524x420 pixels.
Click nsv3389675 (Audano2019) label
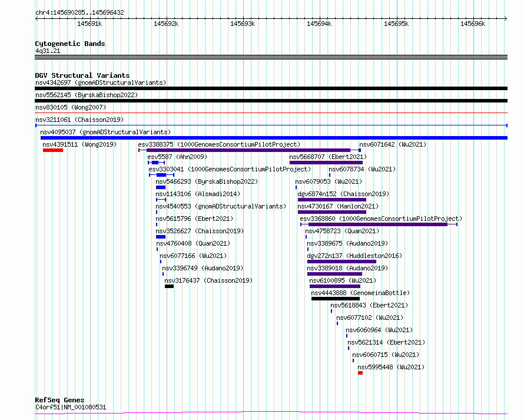347,243
